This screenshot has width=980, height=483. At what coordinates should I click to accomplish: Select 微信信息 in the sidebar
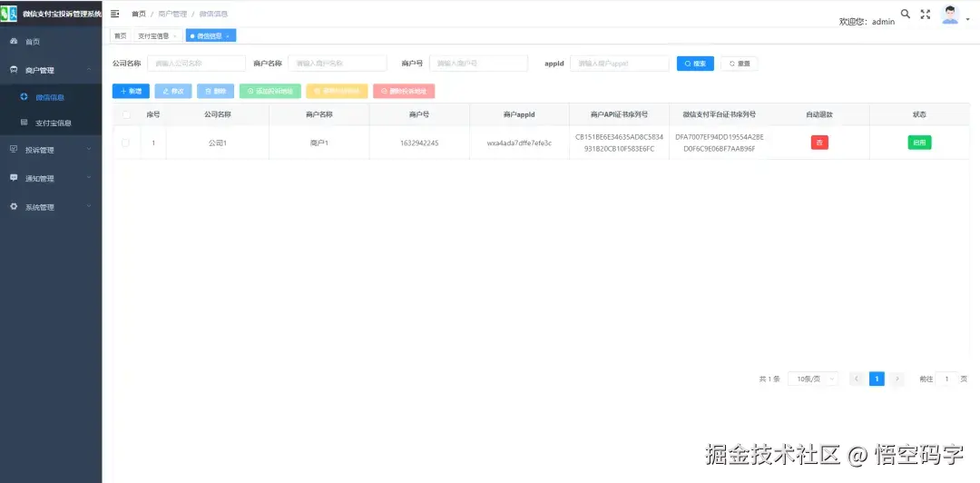[x=51, y=97]
